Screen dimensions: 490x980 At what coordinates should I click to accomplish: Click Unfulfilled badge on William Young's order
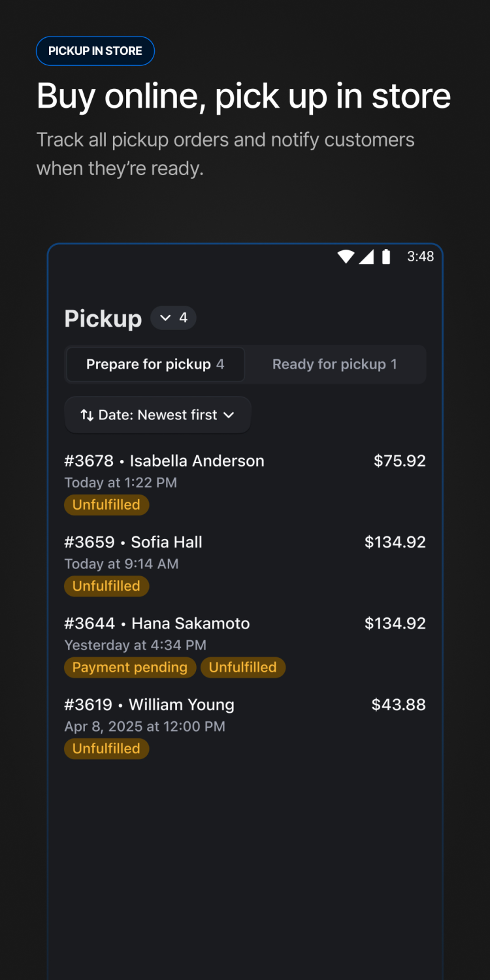point(106,749)
